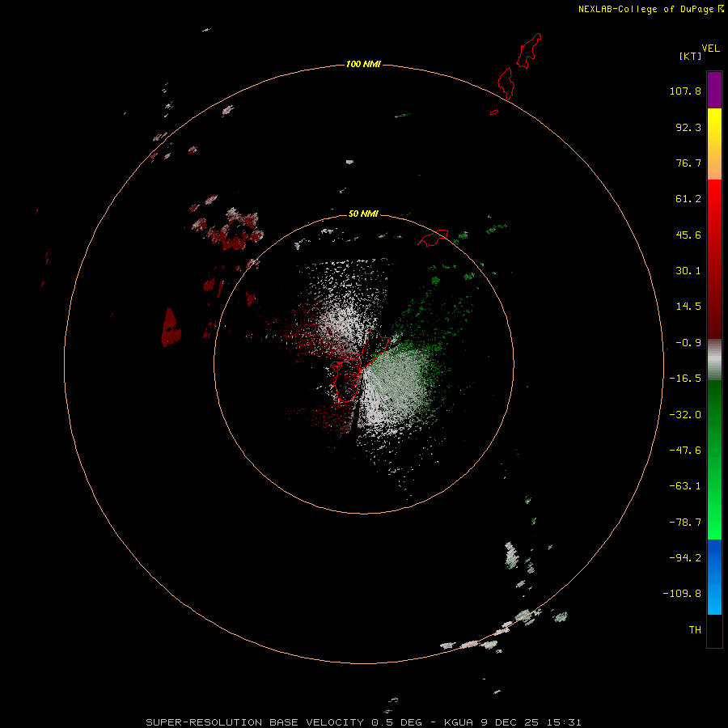728x728 pixels.
Task: Click the -63.1 legend value
Action: 685,486
